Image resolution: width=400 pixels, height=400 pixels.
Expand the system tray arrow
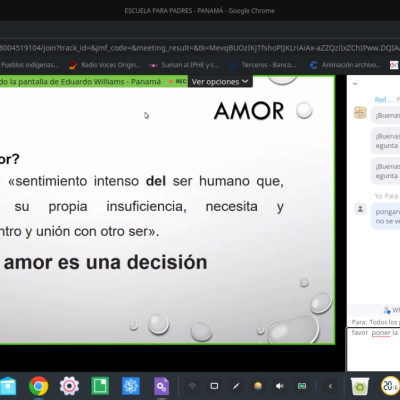click(x=330, y=386)
